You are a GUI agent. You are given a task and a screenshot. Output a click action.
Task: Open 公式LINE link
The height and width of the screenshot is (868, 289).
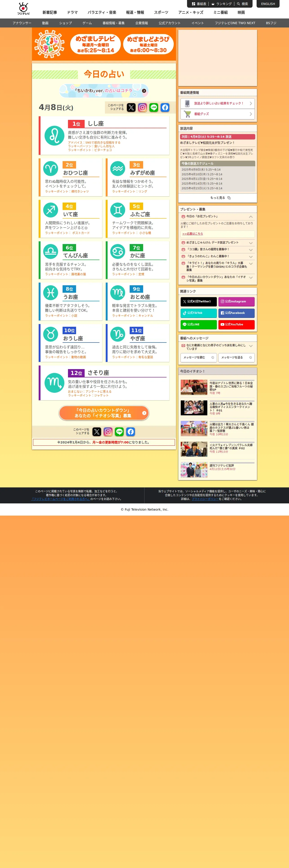[199, 324]
